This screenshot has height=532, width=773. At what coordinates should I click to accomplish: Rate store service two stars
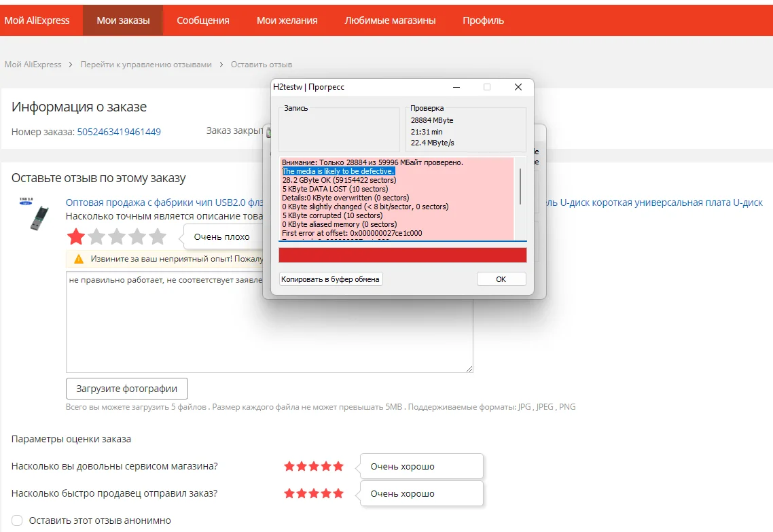point(302,466)
